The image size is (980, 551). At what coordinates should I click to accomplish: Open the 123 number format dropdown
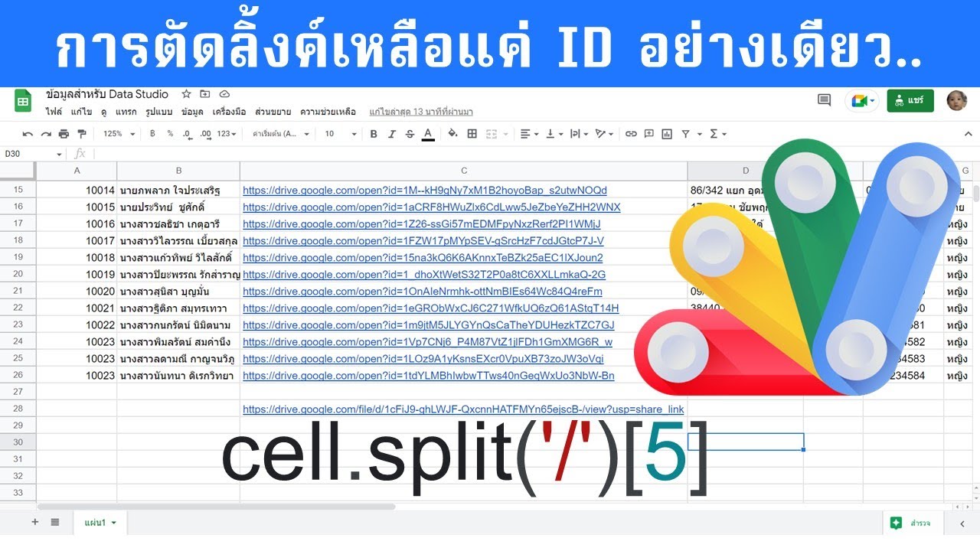click(x=227, y=134)
